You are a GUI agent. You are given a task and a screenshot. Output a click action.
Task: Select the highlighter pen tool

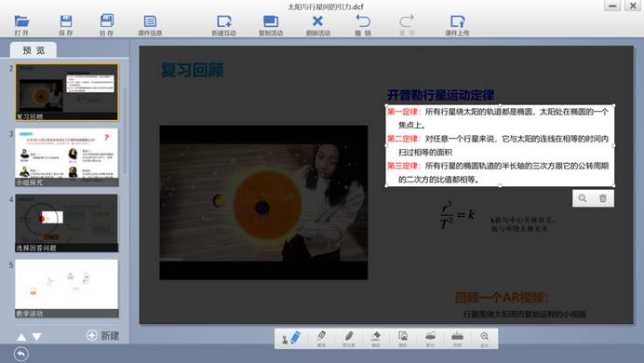click(348, 339)
